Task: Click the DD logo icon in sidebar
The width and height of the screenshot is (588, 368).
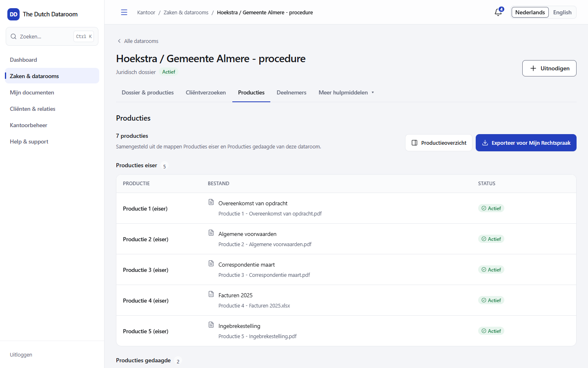Action: coord(13,14)
